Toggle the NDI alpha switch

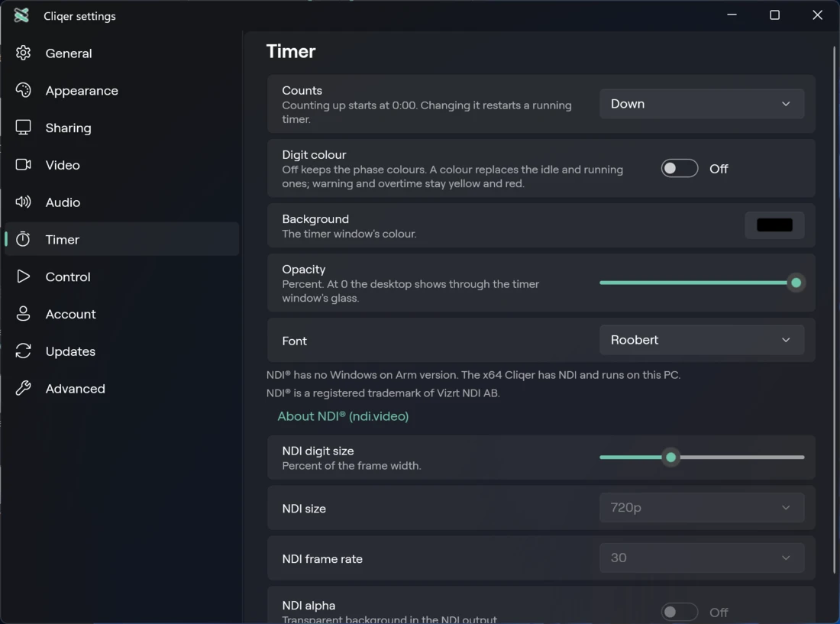[x=680, y=612]
